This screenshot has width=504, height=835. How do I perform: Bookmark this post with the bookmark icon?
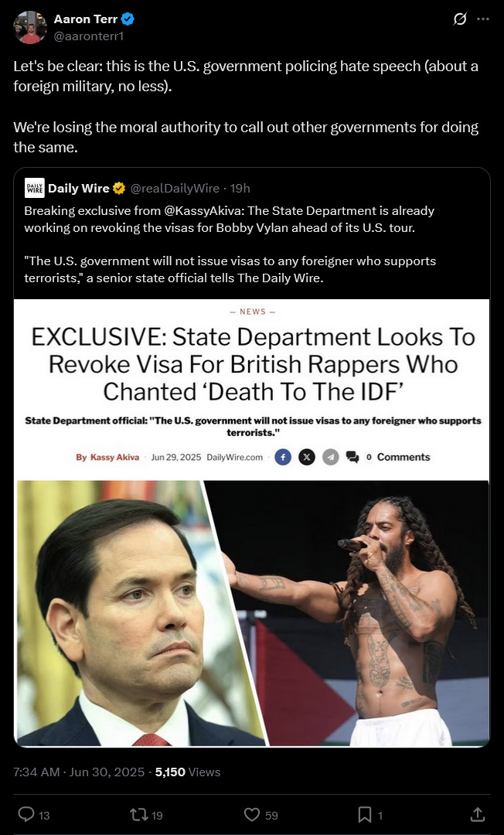pos(365,814)
